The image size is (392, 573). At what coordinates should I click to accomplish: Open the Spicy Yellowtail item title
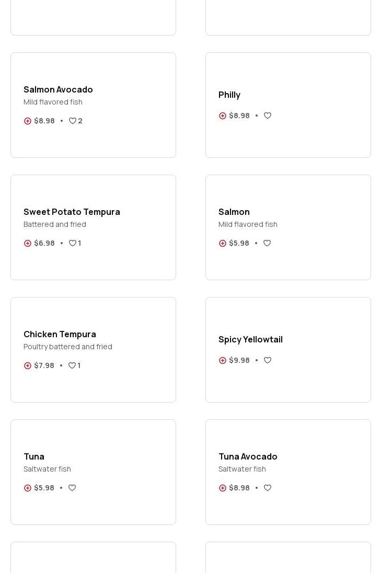point(250,339)
